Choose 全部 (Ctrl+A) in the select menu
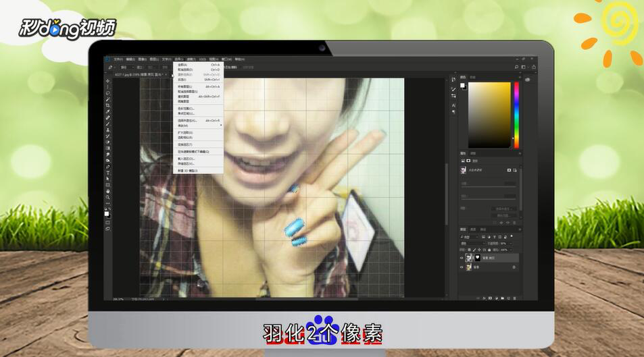This screenshot has width=644, height=357. point(199,65)
